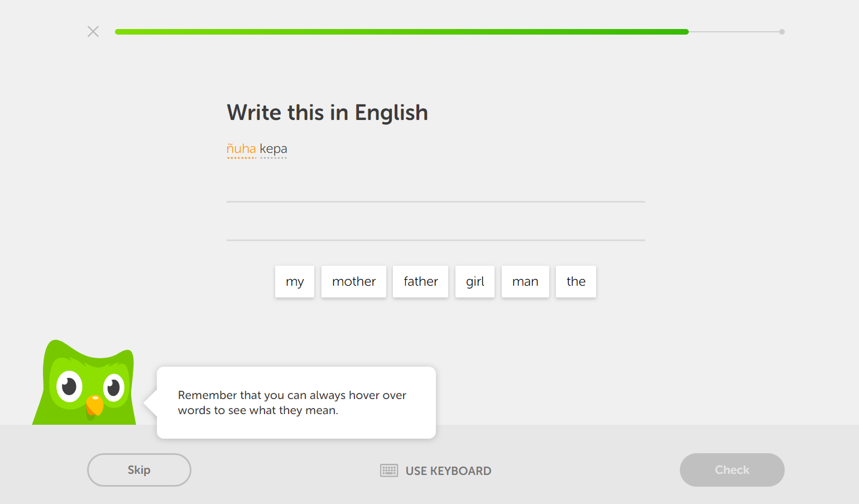Image resolution: width=859 pixels, height=504 pixels.
Task: Click the Duo owl mascot
Action: coord(85,383)
